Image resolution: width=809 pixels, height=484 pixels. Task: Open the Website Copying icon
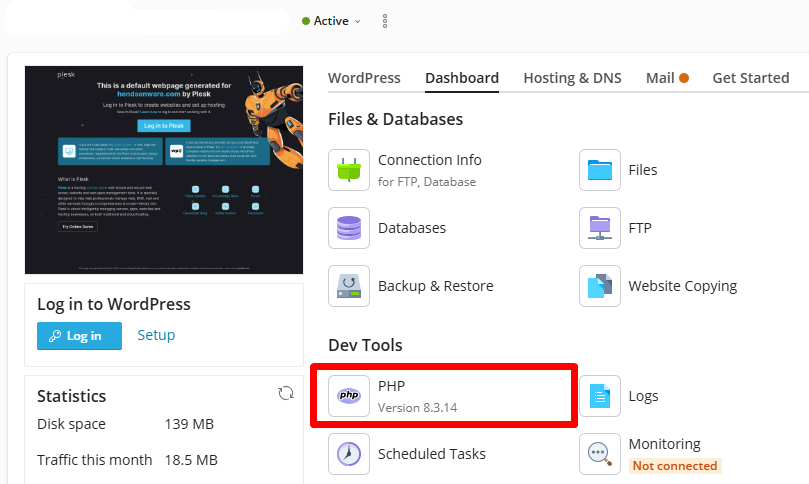pos(600,286)
